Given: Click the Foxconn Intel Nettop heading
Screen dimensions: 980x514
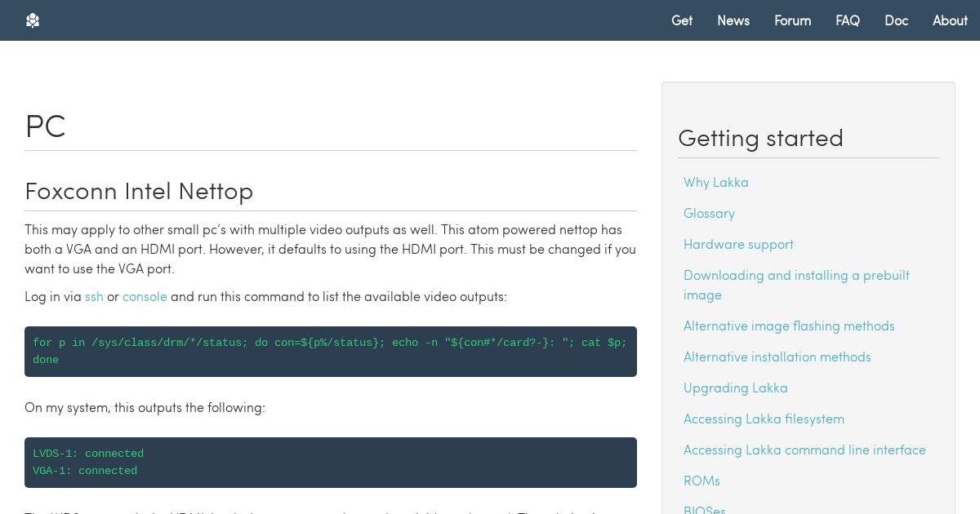Looking at the screenshot, I should point(139,191).
